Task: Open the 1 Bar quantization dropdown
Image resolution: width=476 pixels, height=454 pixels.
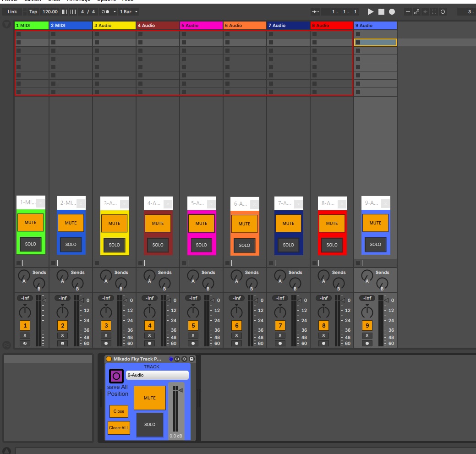Action: pos(128,11)
